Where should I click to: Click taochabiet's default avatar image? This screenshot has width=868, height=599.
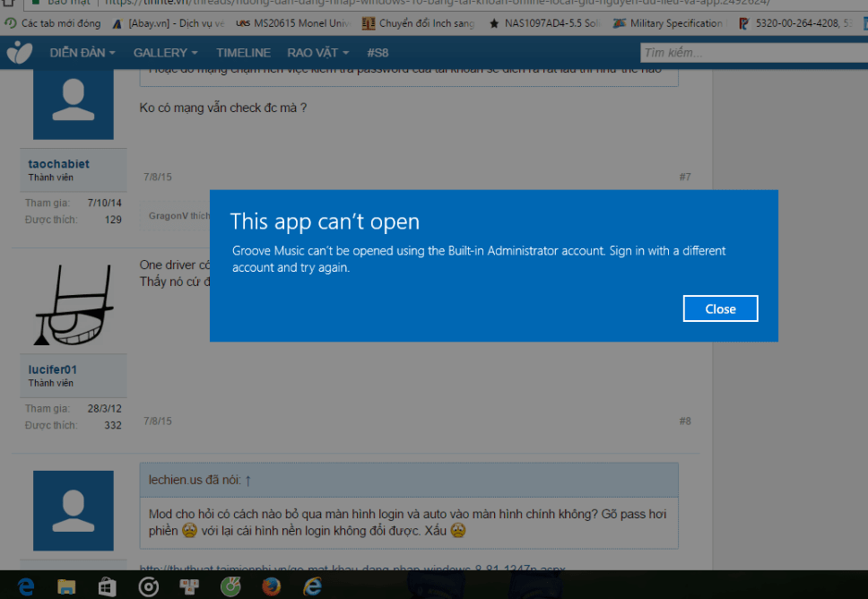point(74,102)
